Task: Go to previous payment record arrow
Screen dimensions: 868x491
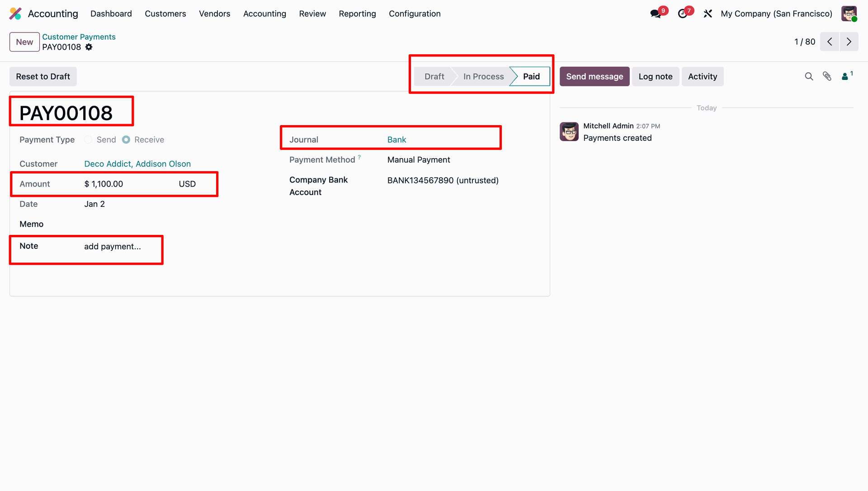Action: point(830,42)
